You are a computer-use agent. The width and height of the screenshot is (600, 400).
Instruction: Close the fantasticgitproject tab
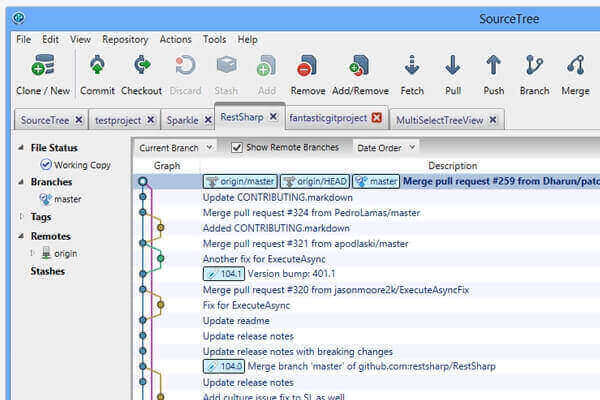[x=377, y=118]
